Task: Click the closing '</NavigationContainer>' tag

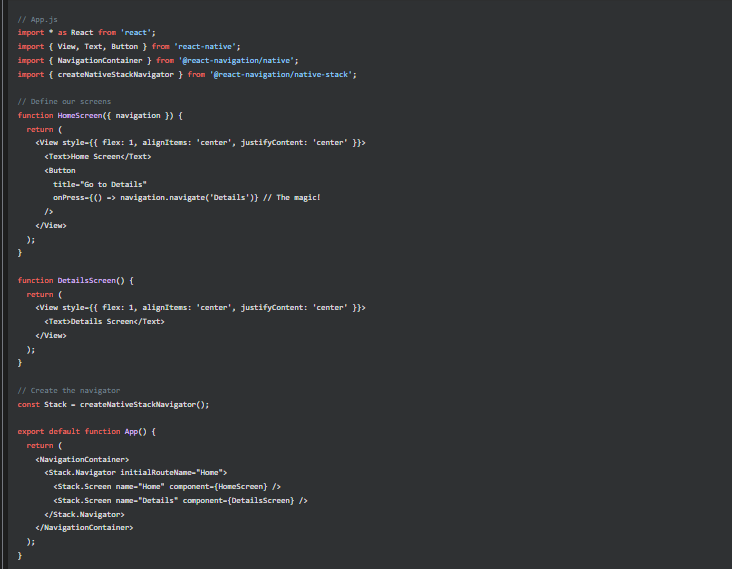Action: coord(84,528)
